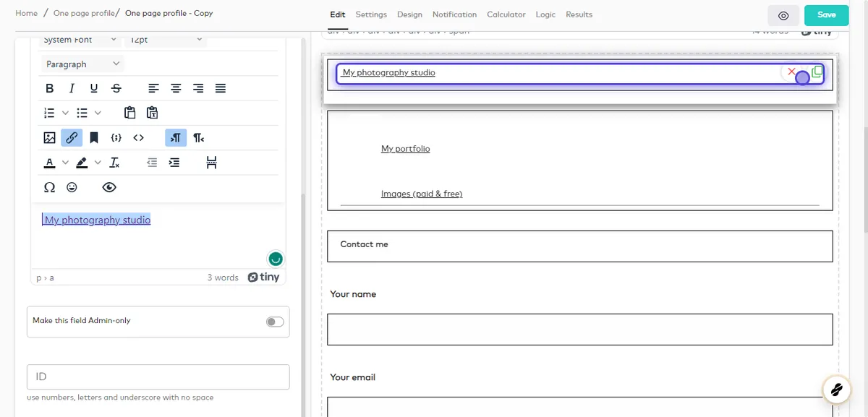Delete the field with the red X icon
This screenshot has height=417, width=868.
791,72
